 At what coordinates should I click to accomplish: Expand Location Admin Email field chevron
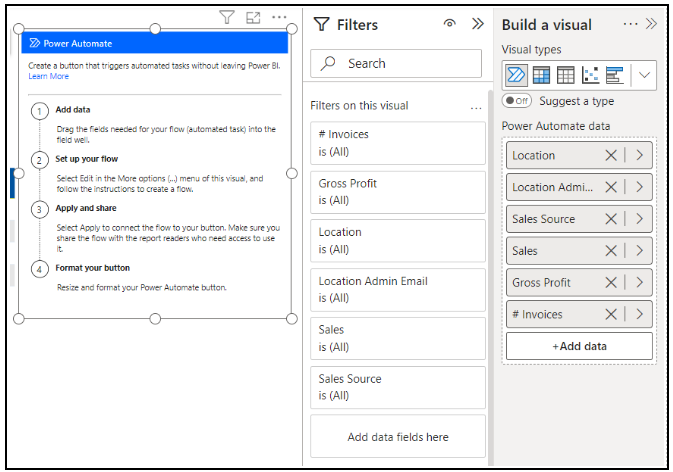(x=640, y=187)
